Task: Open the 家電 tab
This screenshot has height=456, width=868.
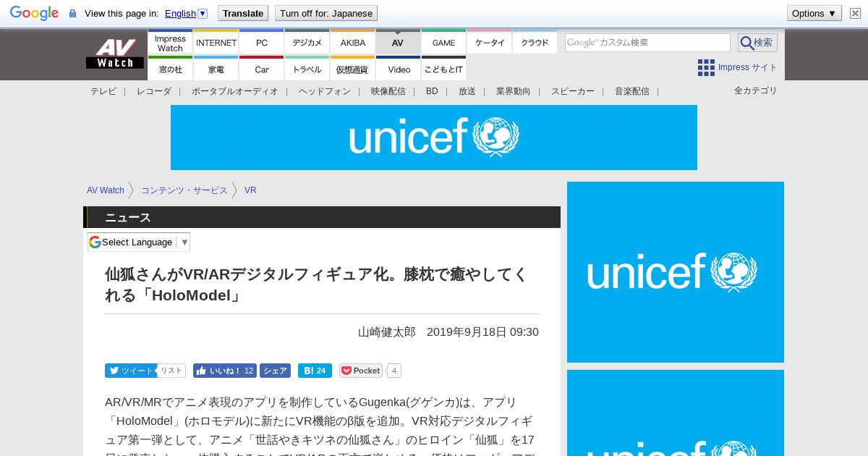Action: 216,69
